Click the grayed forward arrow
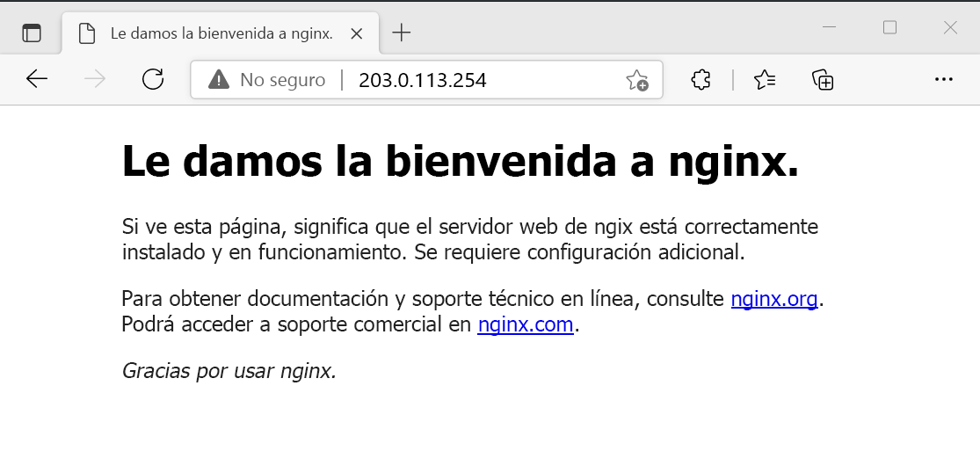The width and height of the screenshot is (980, 473). tap(94, 79)
